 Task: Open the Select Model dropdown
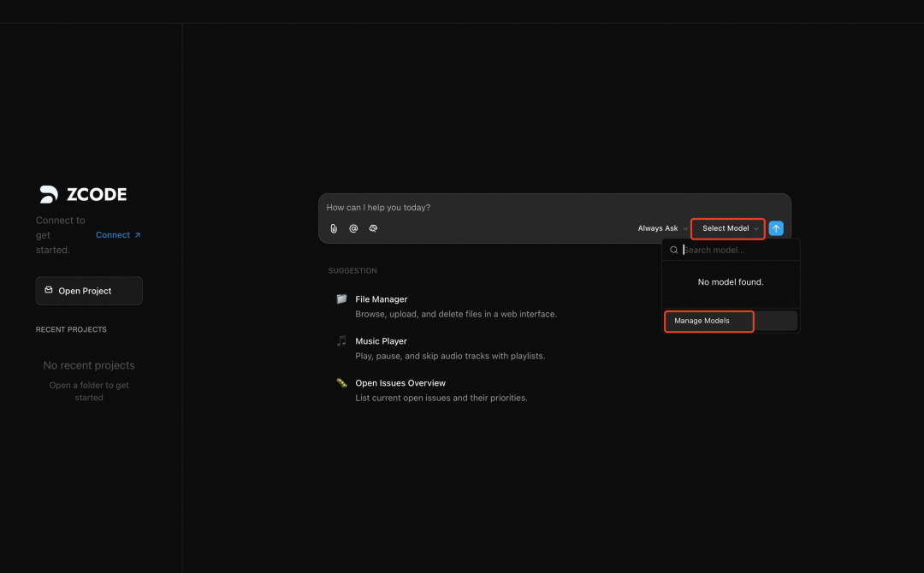click(x=728, y=228)
